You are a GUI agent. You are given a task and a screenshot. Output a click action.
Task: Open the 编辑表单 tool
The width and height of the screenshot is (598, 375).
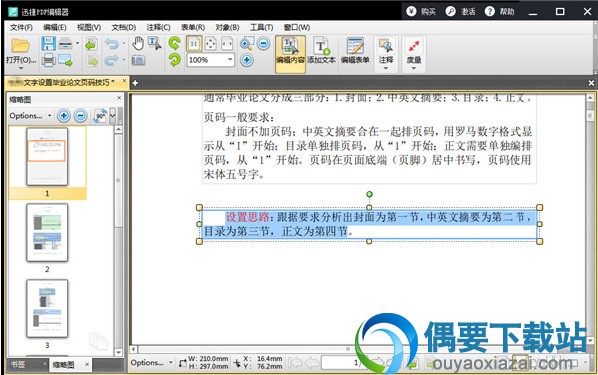[x=355, y=51]
